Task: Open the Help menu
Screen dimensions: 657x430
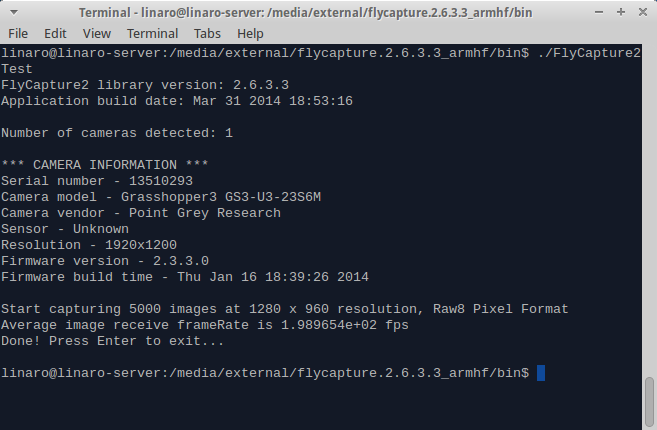Action: (x=250, y=34)
